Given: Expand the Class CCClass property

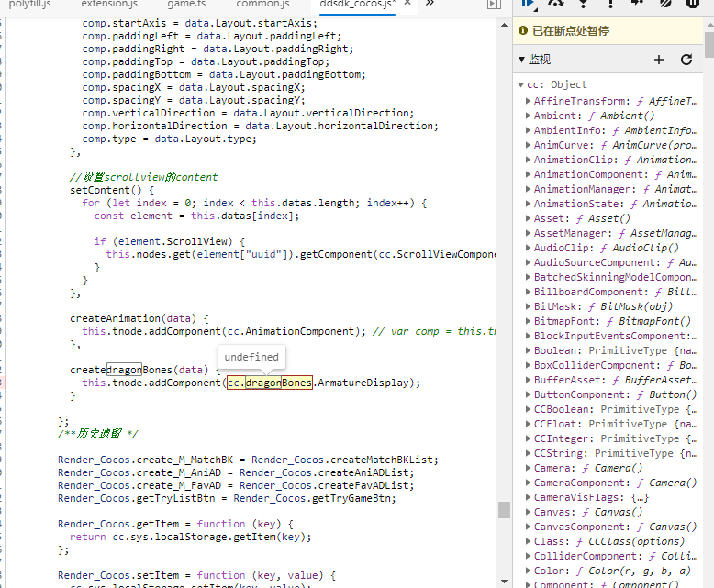Looking at the screenshot, I should tap(528, 541).
